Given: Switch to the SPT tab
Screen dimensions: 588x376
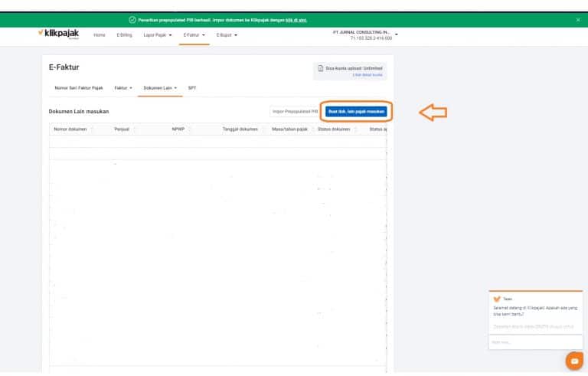Looking at the screenshot, I should [x=192, y=88].
